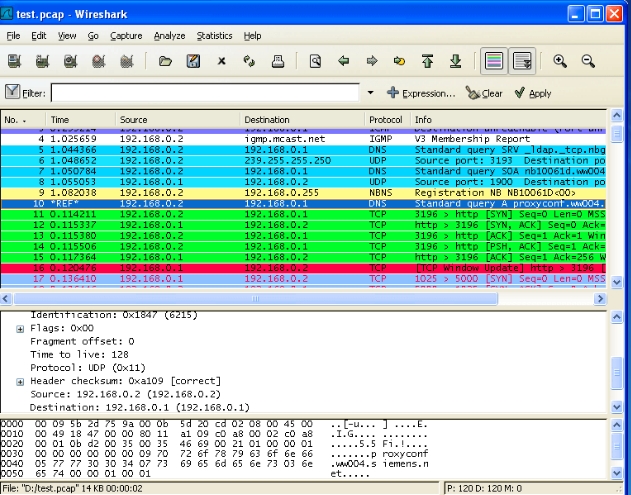Screen dimensions: 631x495
Task: Sort by the Destination column header
Action: 302,120
